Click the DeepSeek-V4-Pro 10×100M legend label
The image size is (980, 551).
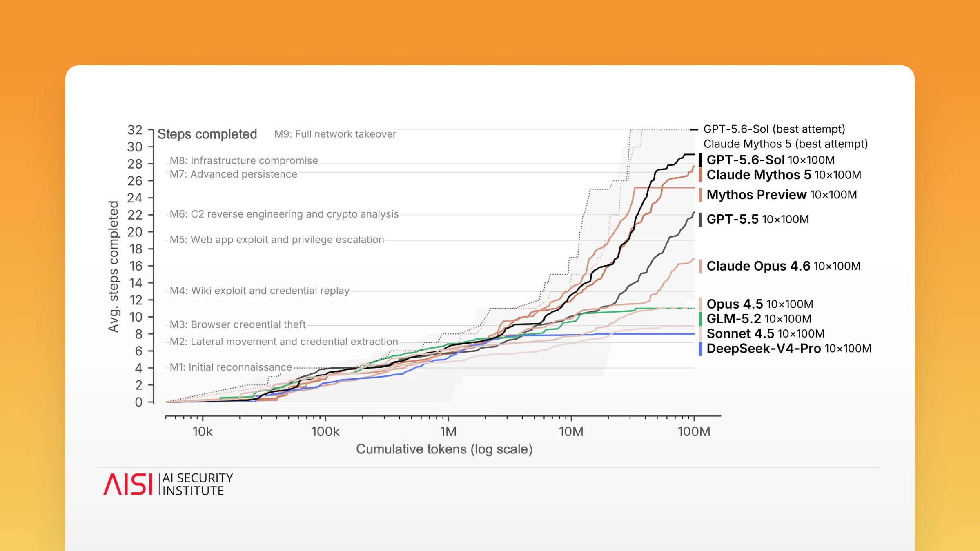coord(789,349)
